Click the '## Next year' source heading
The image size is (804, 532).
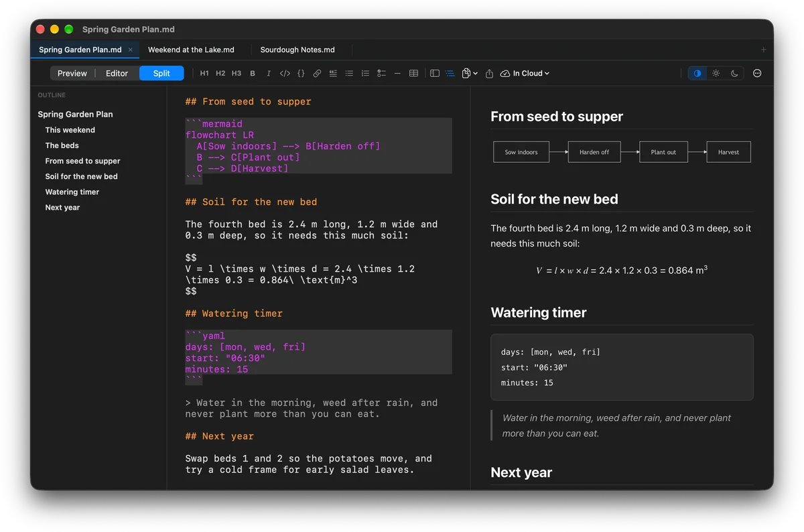[219, 436]
